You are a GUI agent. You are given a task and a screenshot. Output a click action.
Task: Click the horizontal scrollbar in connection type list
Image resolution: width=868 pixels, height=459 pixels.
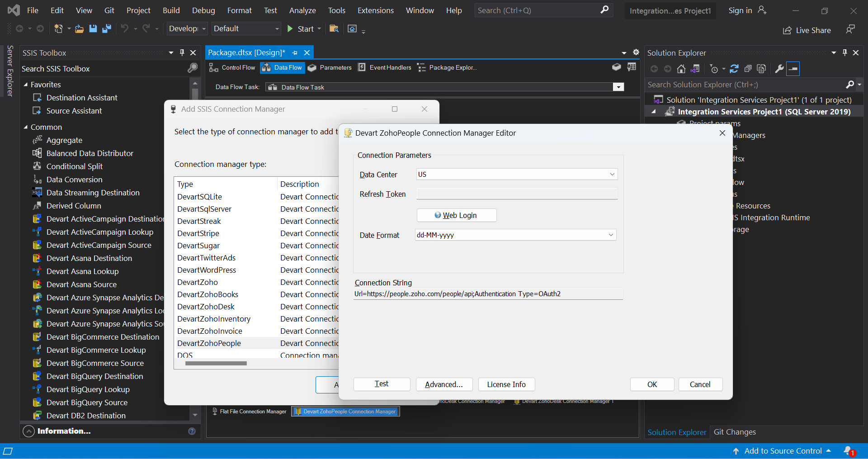[x=216, y=363]
